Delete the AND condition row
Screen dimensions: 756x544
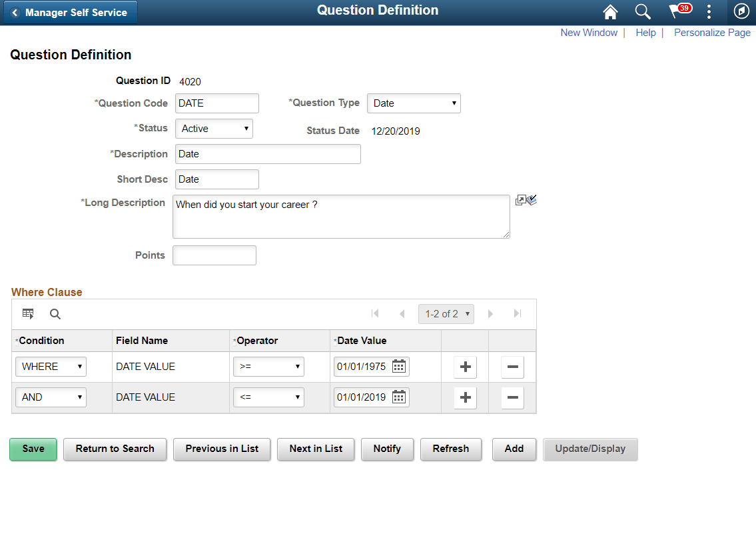click(x=512, y=397)
